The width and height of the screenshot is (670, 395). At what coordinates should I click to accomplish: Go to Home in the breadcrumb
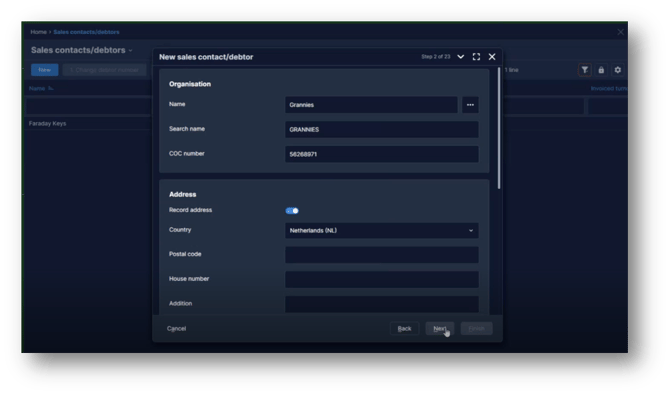(x=38, y=32)
